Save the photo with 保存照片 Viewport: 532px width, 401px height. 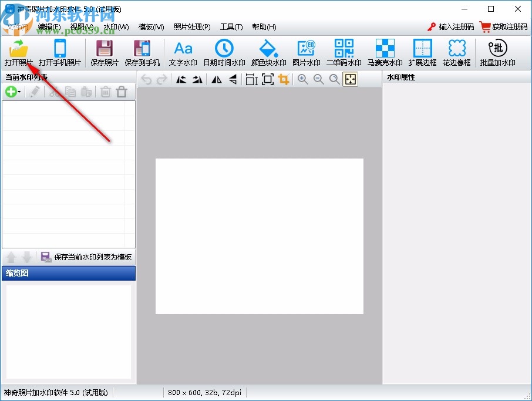click(x=105, y=53)
